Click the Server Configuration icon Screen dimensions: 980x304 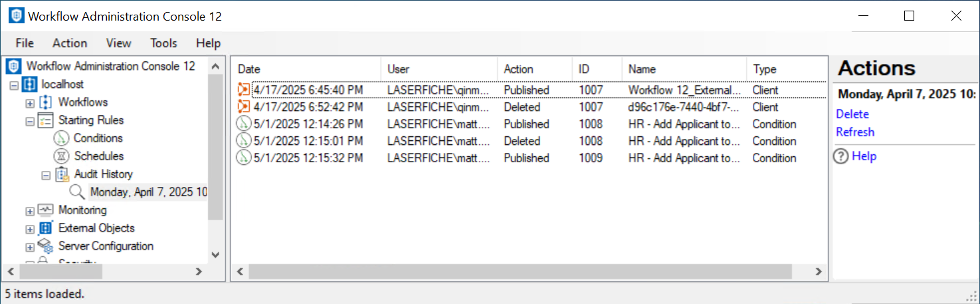[x=45, y=246]
